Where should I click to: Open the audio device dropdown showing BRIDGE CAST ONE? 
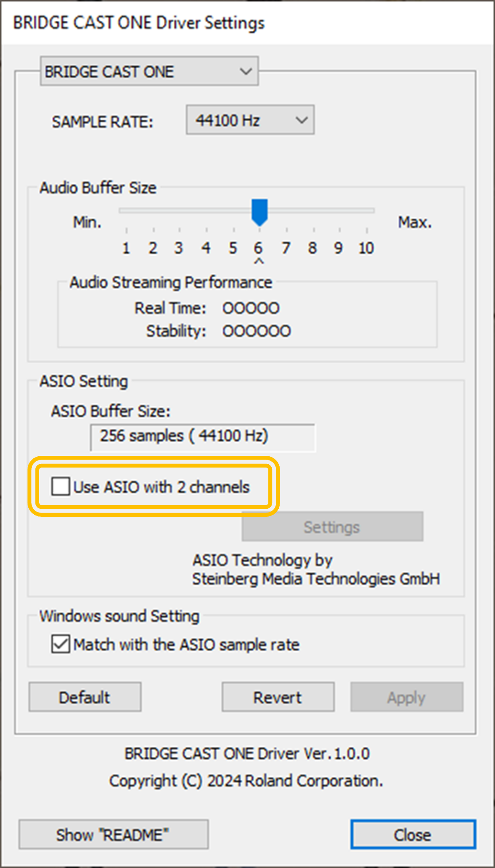coord(149,71)
